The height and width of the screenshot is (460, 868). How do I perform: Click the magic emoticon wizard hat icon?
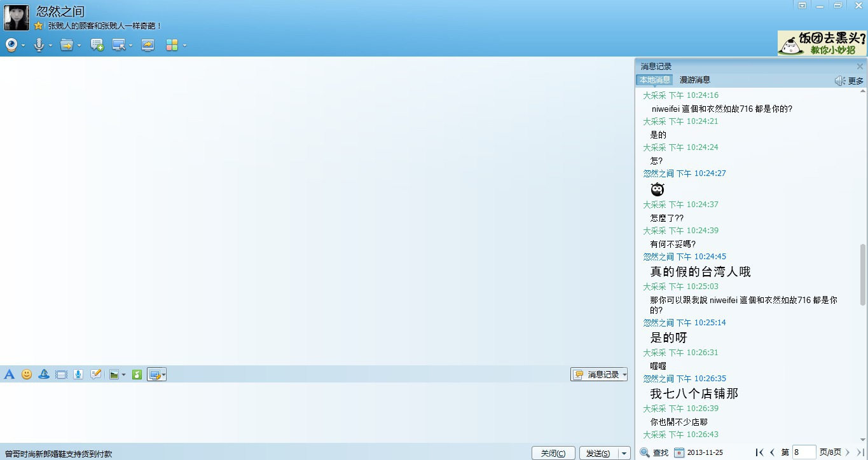44,375
